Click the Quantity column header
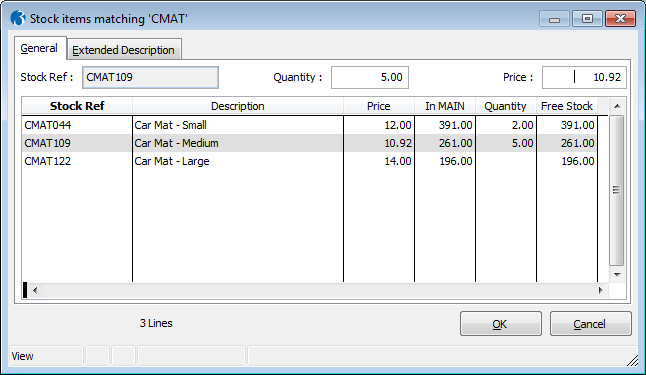 506,106
